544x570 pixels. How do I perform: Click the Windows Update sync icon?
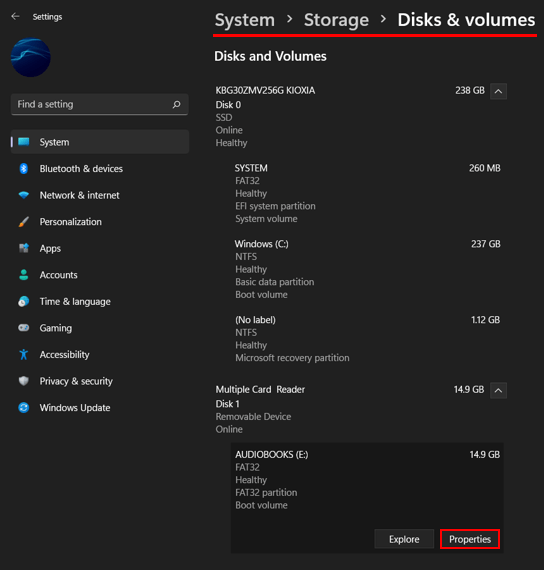tap(24, 408)
